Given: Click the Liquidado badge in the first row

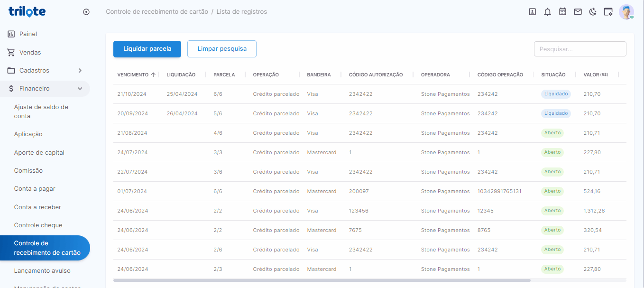Looking at the screenshot, I should coord(556,94).
